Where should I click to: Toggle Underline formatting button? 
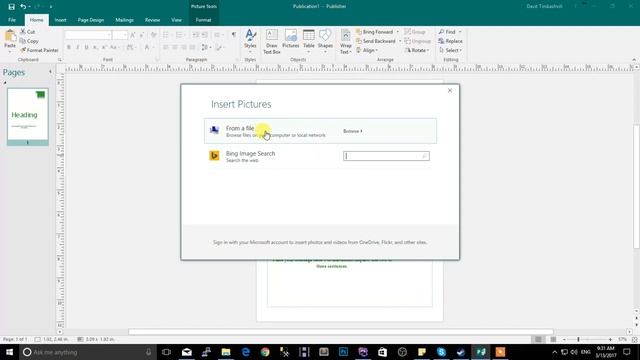point(87,47)
